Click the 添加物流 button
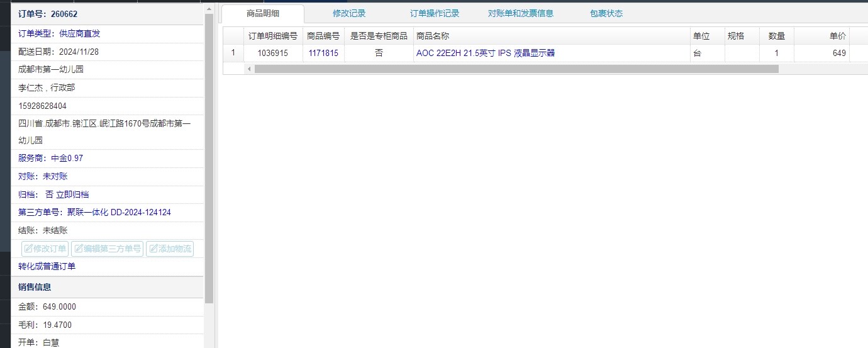868x348 pixels. coord(170,249)
